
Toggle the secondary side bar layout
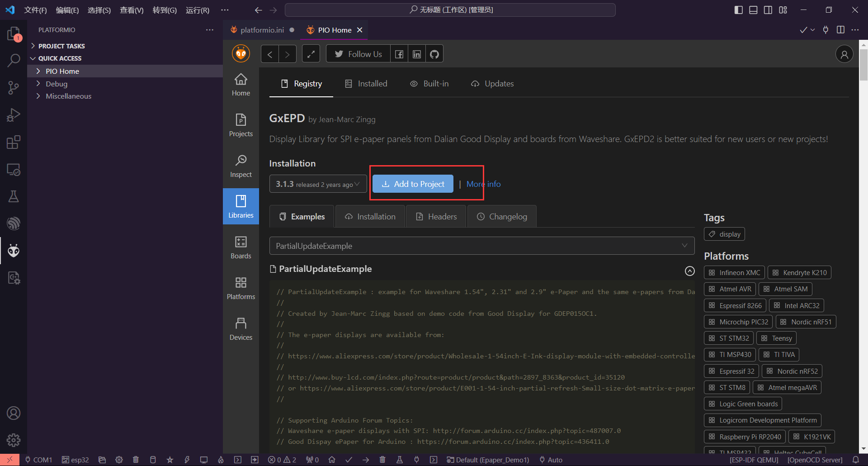pos(768,10)
